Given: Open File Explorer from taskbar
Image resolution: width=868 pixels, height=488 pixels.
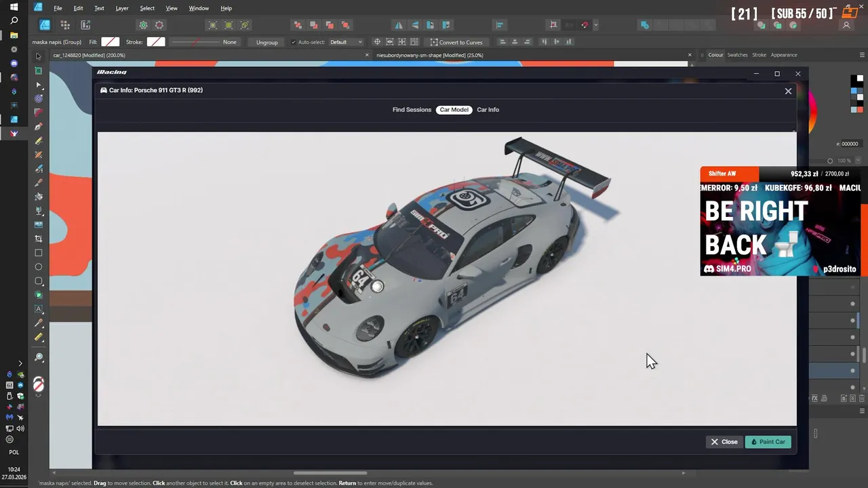Looking at the screenshot, I should pos(14,35).
